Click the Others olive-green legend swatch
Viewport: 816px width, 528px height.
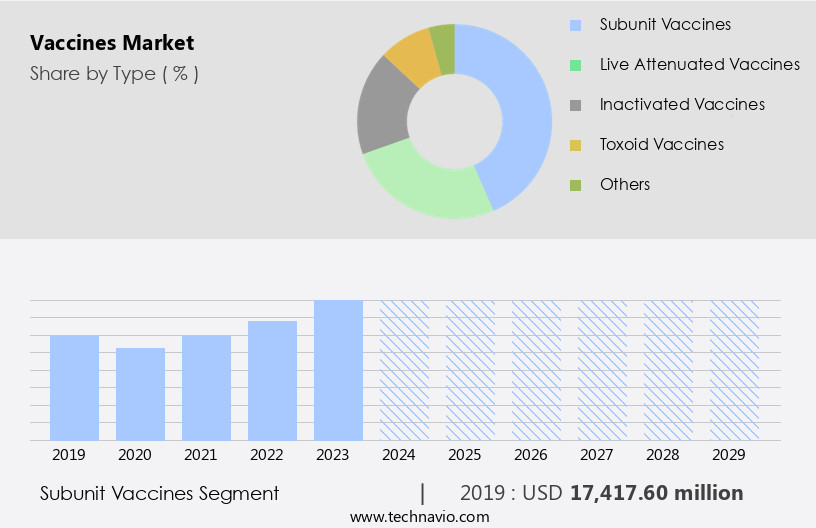(x=575, y=185)
